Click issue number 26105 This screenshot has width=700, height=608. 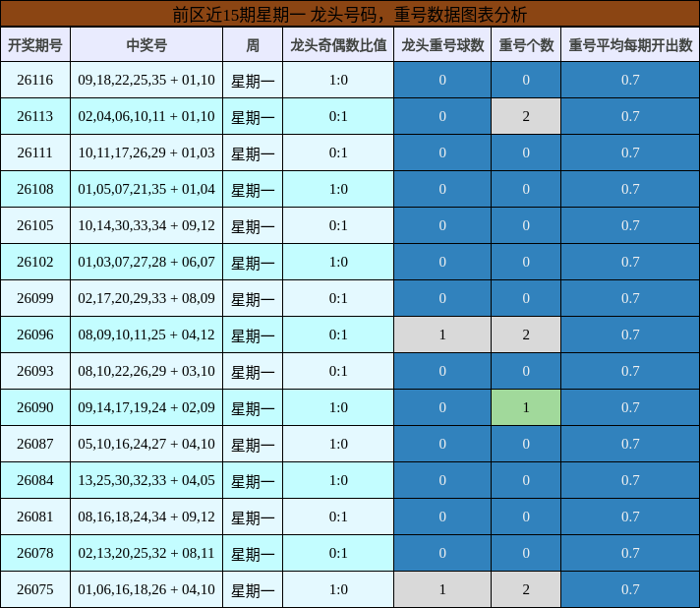tap(35, 225)
